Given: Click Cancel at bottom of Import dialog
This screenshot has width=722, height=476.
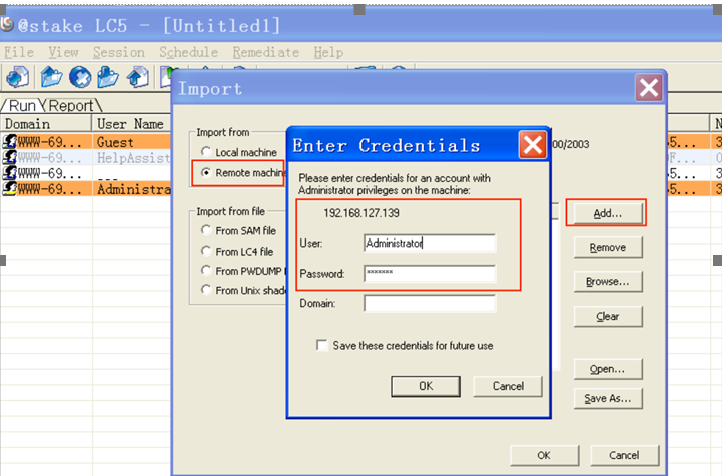Looking at the screenshot, I should (x=624, y=455).
